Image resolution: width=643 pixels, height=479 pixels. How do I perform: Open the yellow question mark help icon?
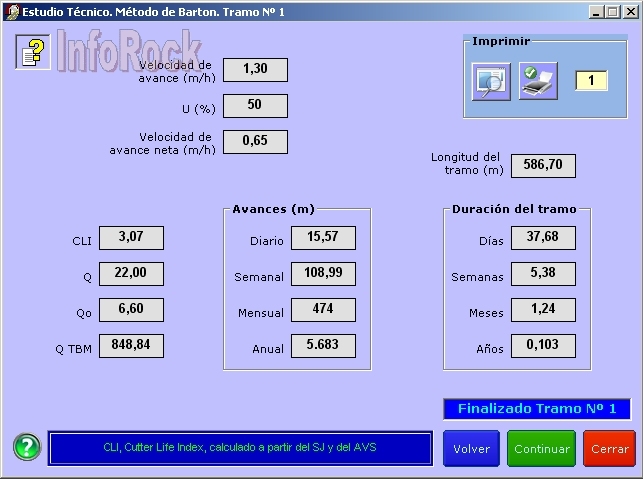pyautogui.click(x=32, y=52)
